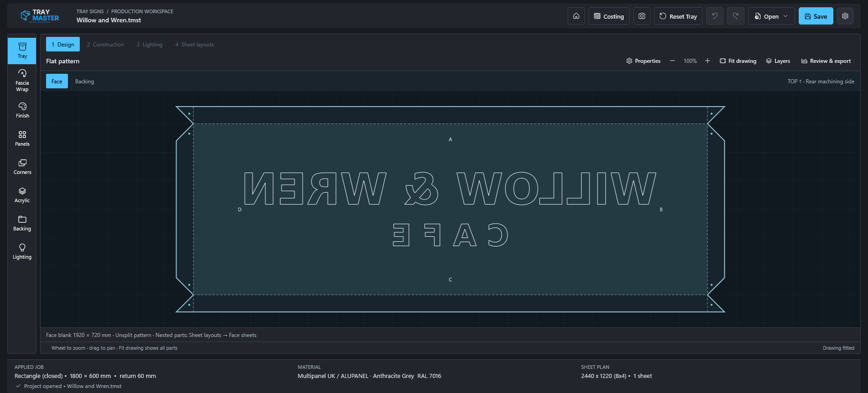Click the Tray Master logo
Screen dimensions: 868x393
[x=40, y=15]
